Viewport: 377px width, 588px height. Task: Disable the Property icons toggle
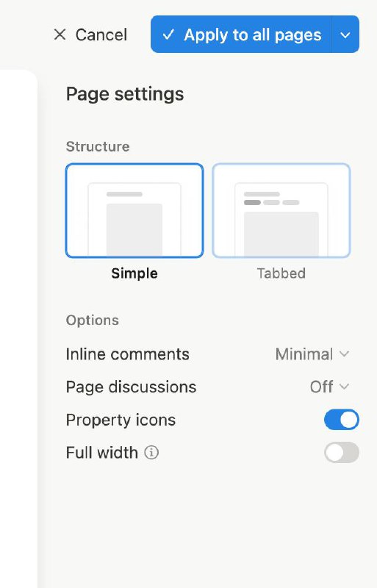[x=342, y=419]
